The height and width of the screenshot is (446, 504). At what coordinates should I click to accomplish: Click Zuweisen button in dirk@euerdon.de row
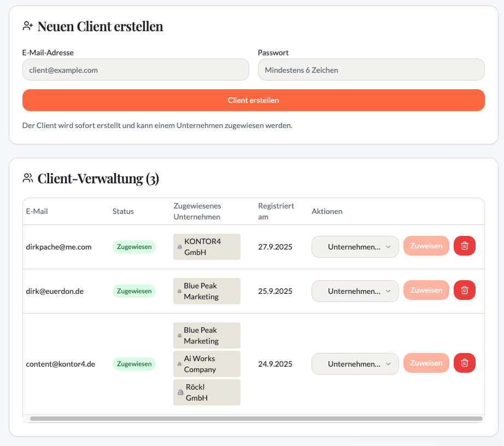(x=426, y=291)
